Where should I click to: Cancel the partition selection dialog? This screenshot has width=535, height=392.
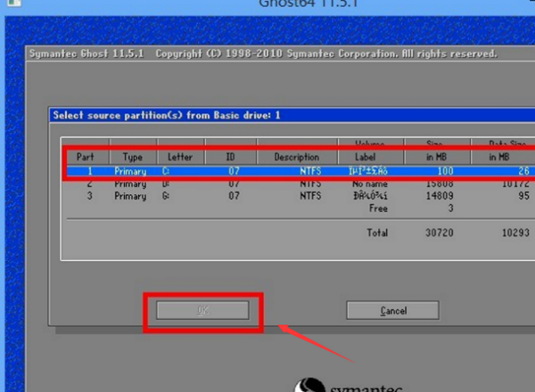click(392, 310)
